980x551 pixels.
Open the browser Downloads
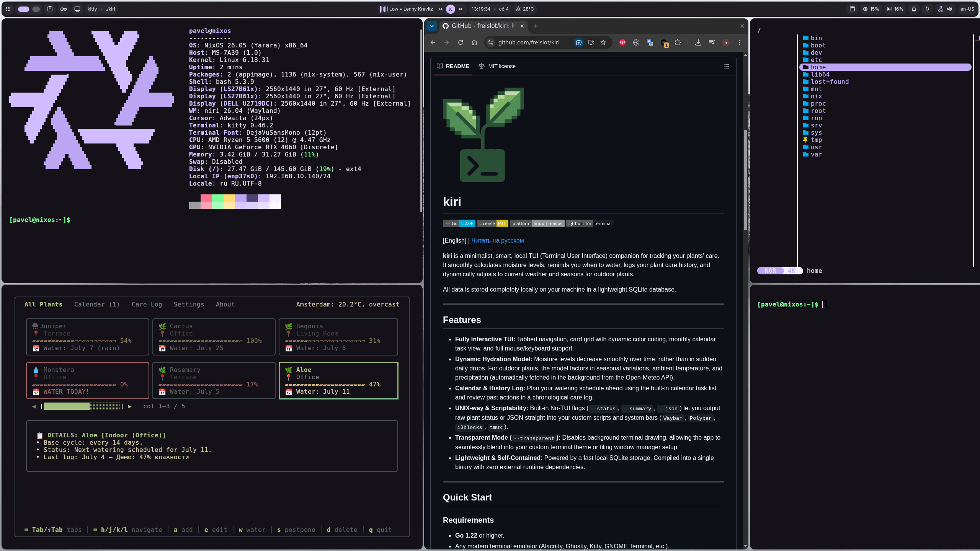coord(698,42)
